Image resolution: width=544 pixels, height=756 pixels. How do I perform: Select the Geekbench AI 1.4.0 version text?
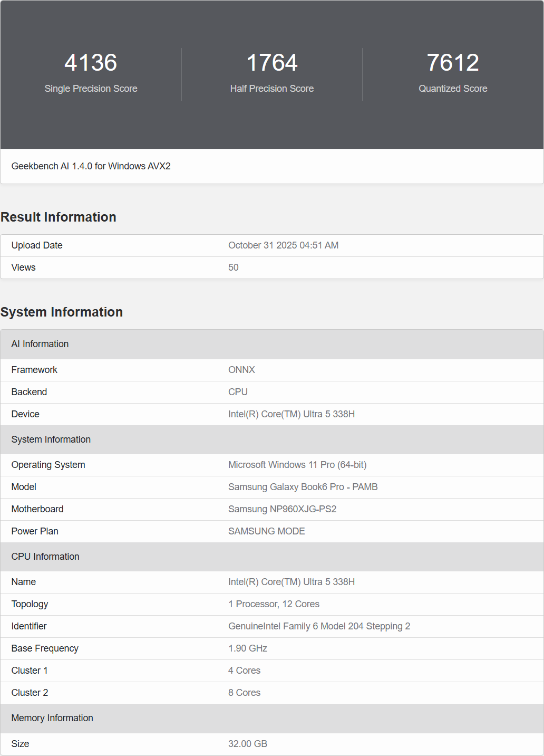tap(91, 166)
